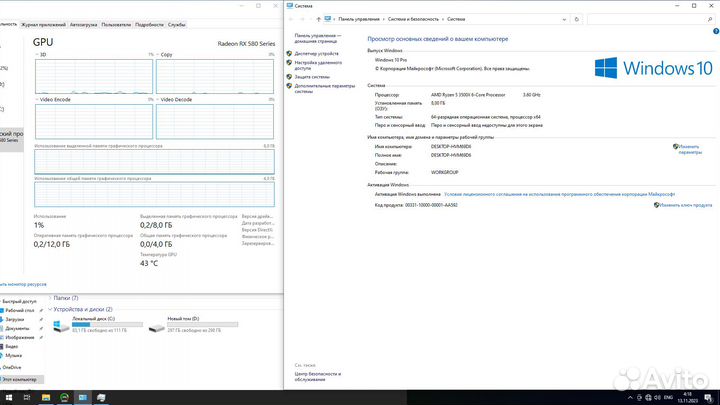Click the dedicated GPU memory usage graph
The height and width of the screenshot is (405, 720).
click(x=154, y=162)
